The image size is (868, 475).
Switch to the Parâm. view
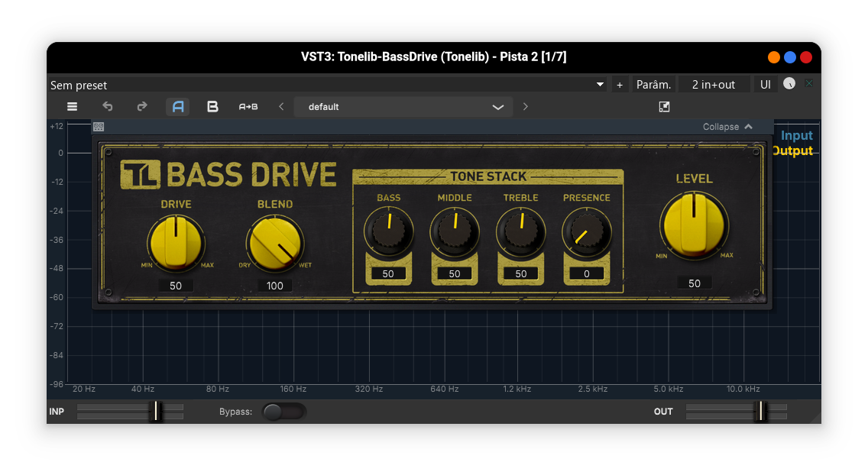pyautogui.click(x=654, y=84)
